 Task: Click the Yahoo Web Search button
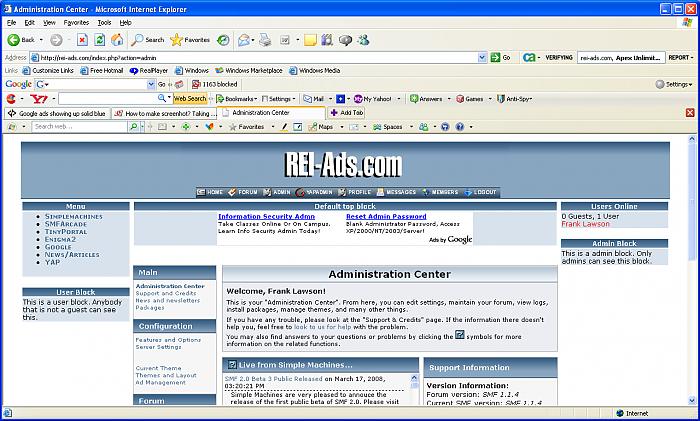pyautogui.click(x=189, y=99)
